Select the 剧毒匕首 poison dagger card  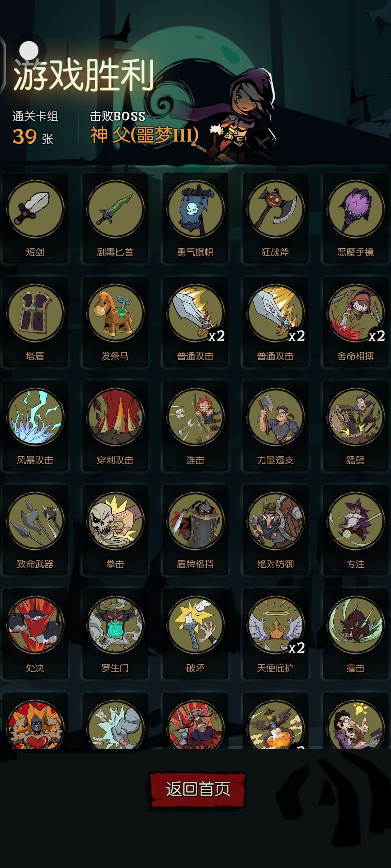click(x=115, y=218)
